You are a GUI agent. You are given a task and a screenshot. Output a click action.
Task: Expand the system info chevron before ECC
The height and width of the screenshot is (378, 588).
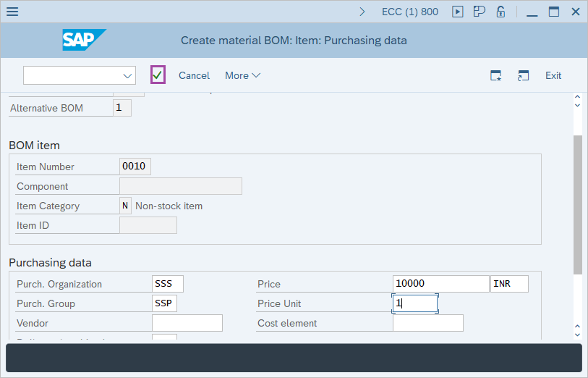362,12
